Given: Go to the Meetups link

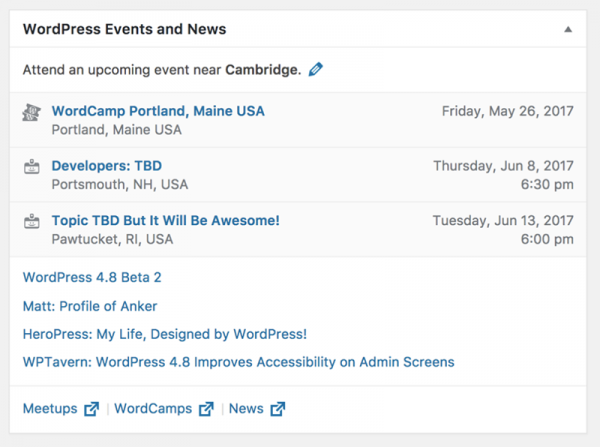Looking at the screenshot, I should 50,408.
